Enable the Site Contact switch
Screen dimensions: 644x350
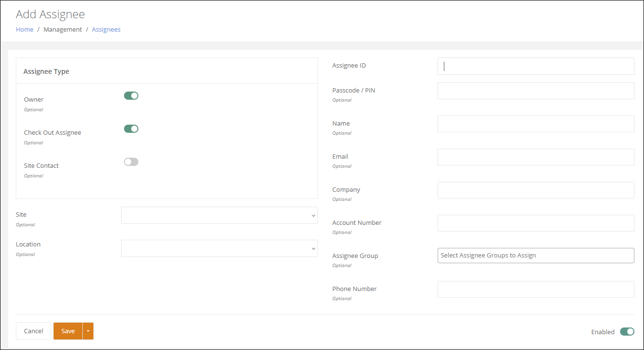[131, 162]
